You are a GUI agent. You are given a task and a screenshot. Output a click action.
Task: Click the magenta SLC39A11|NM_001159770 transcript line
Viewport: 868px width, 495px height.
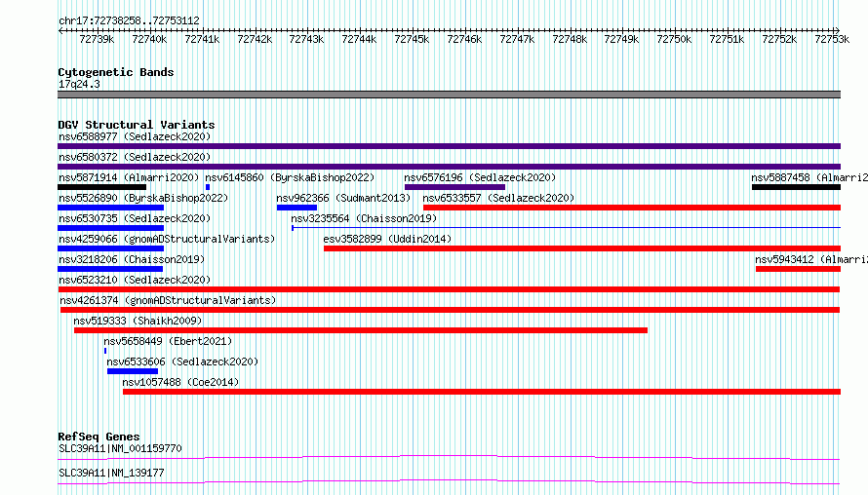click(449, 457)
